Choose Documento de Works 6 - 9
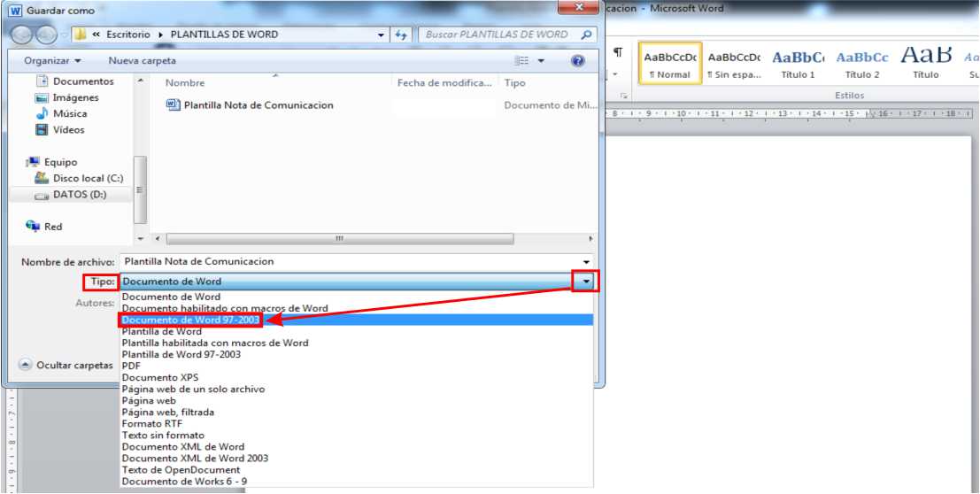 click(x=356, y=481)
